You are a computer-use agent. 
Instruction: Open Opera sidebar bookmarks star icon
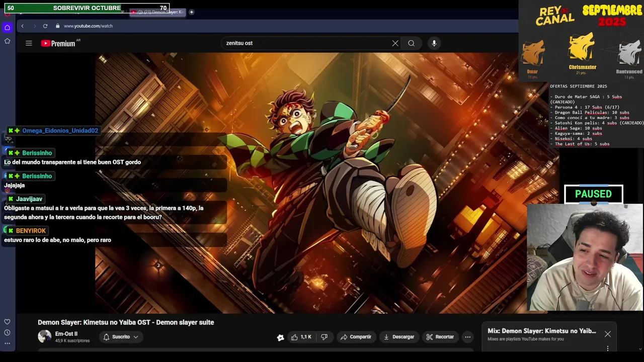tap(7, 41)
